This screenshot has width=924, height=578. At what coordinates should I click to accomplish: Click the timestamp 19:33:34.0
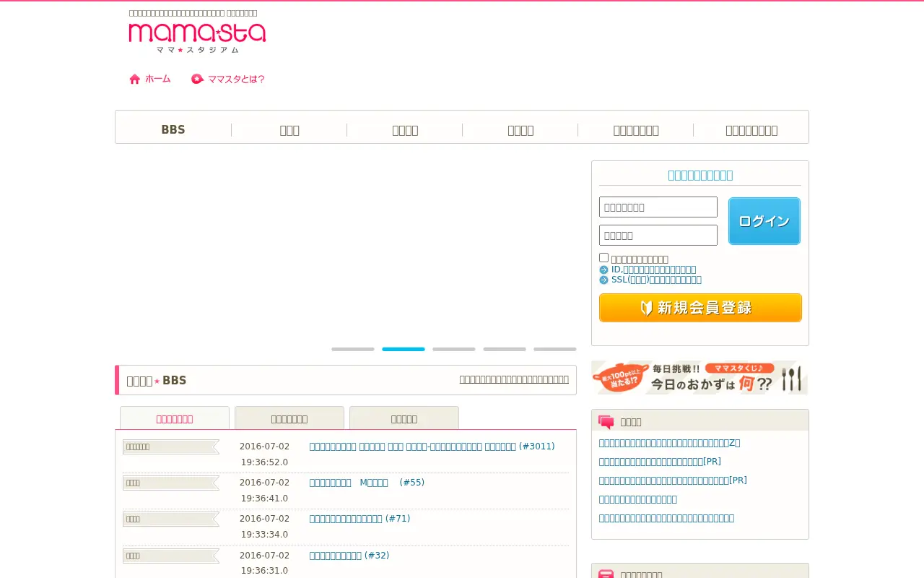click(264, 535)
